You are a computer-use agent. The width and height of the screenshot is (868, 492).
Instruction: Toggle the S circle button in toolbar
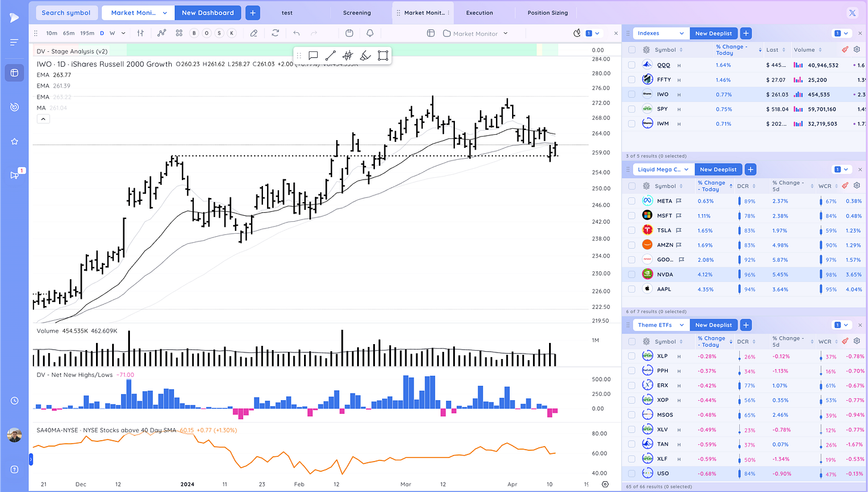coord(219,33)
